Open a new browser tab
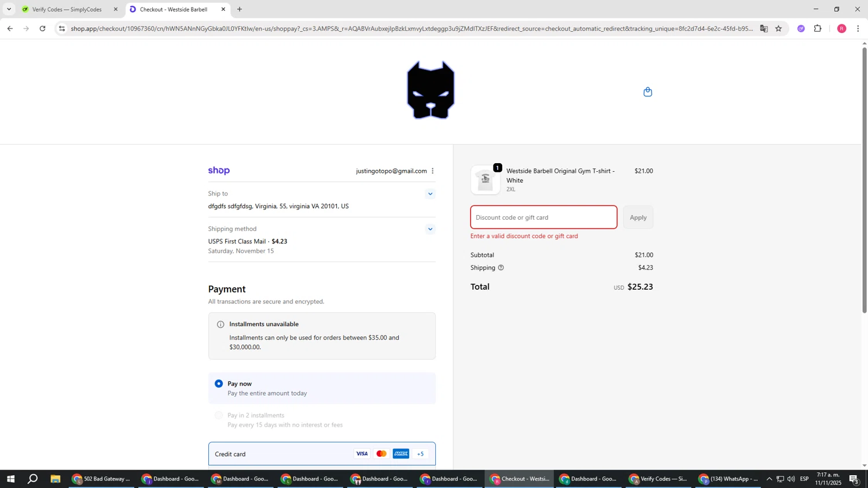Viewport: 868px width, 488px height. pyautogui.click(x=240, y=9)
